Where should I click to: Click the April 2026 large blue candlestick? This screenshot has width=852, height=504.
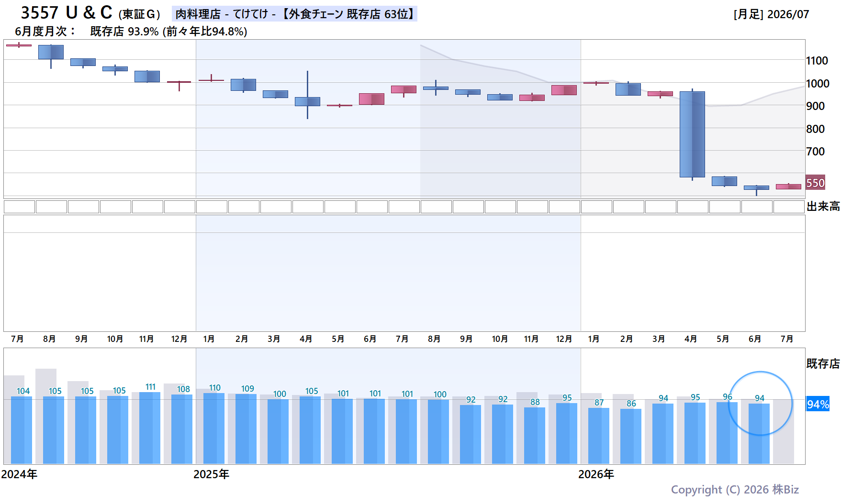pos(692,134)
